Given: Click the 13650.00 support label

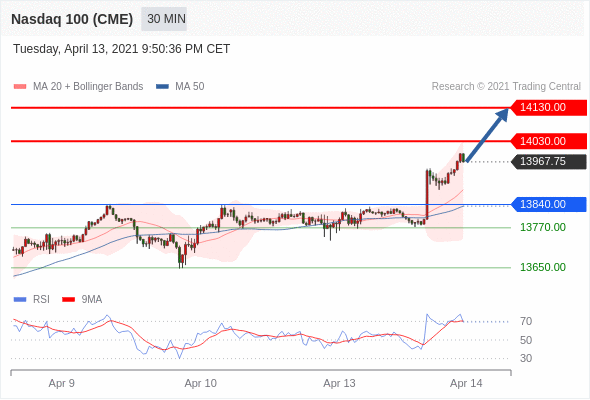Looking at the screenshot, I should click(x=543, y=267).
